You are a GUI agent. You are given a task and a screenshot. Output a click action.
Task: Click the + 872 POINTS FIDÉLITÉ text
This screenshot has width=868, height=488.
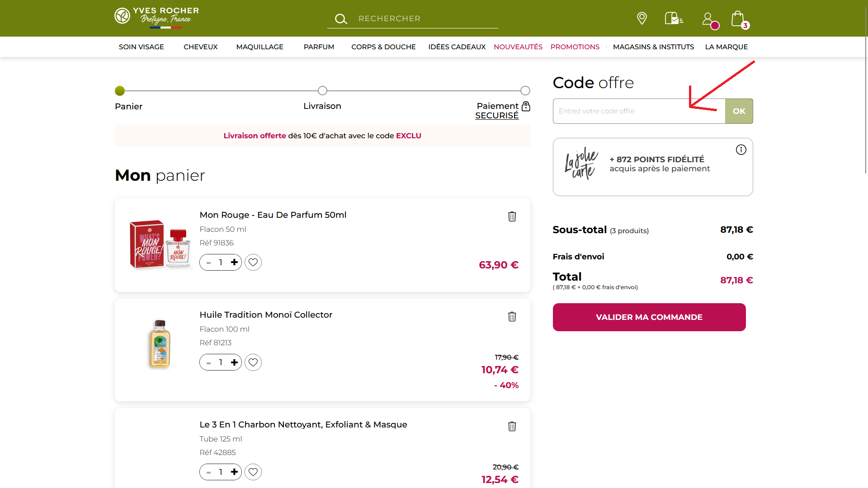(657, 160)
